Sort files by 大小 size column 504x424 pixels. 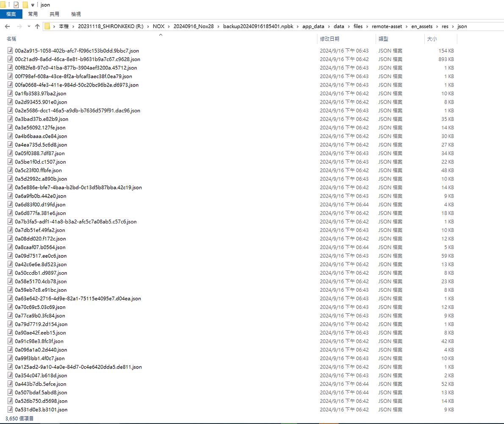pyautogui.click(x=432, y=39)
